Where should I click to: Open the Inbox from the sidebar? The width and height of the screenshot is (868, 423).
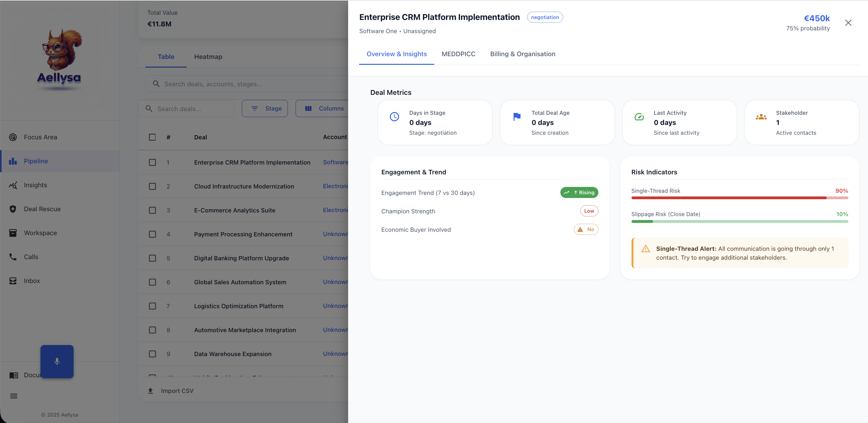click(31, 281)
